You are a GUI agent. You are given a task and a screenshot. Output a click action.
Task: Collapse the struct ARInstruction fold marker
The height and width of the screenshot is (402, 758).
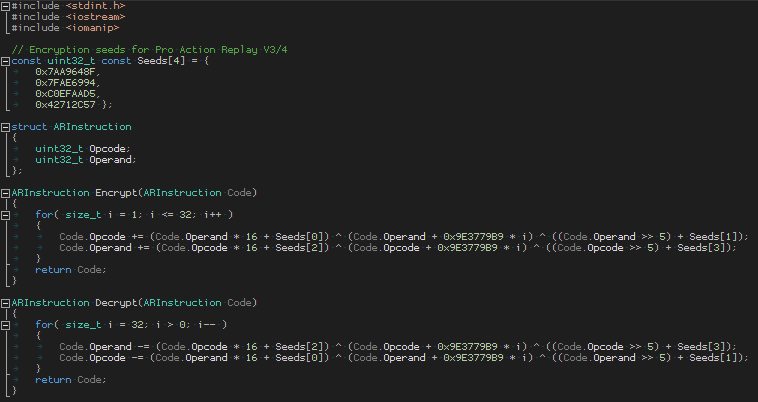(6, 127)
